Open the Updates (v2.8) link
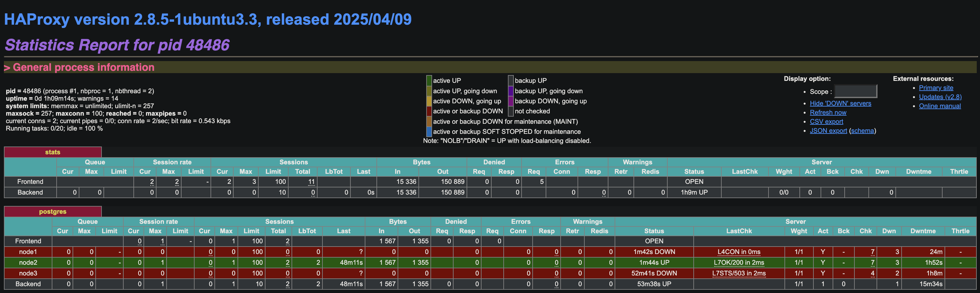 (940, 97)
